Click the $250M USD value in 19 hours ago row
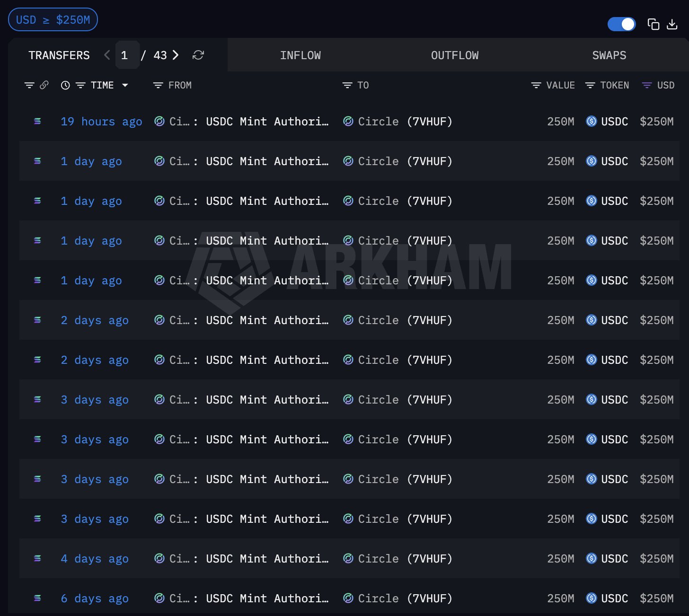Viewport: 689px width, 616px height. click(657, 122)
